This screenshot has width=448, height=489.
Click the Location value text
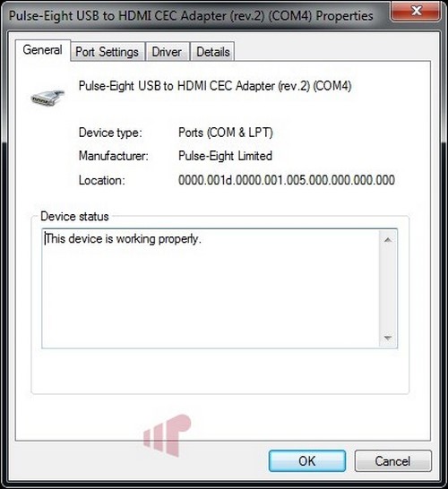[x=287, y=180]
